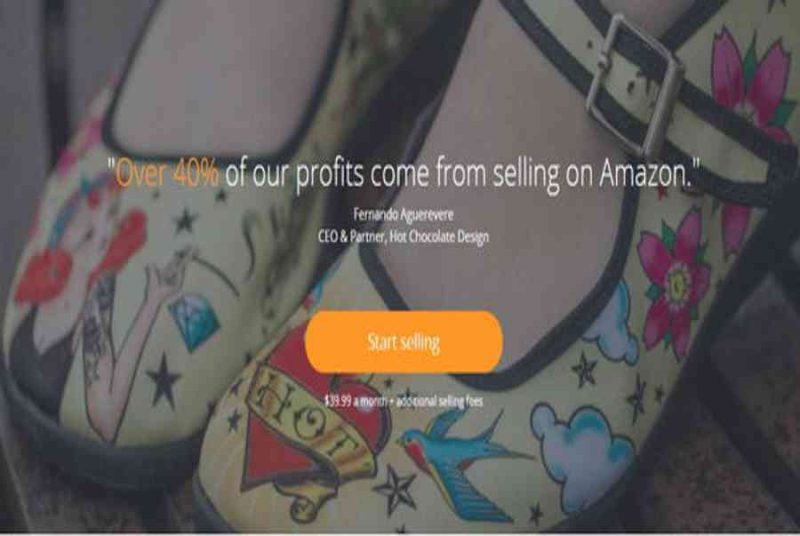Click the highlighted "Over 40%" text
Screen dimensions: 800x536
pyautogui.click(x=167, y=173)
